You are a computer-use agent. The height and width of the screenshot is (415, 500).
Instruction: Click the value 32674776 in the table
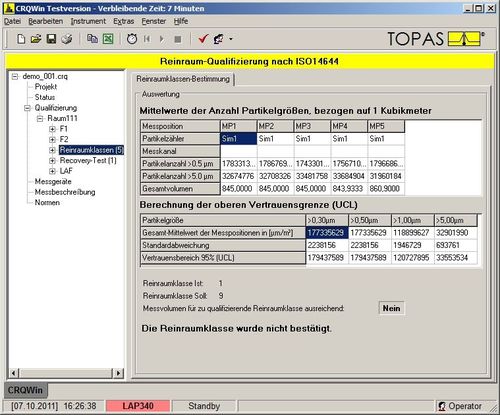tap(239, 176)
